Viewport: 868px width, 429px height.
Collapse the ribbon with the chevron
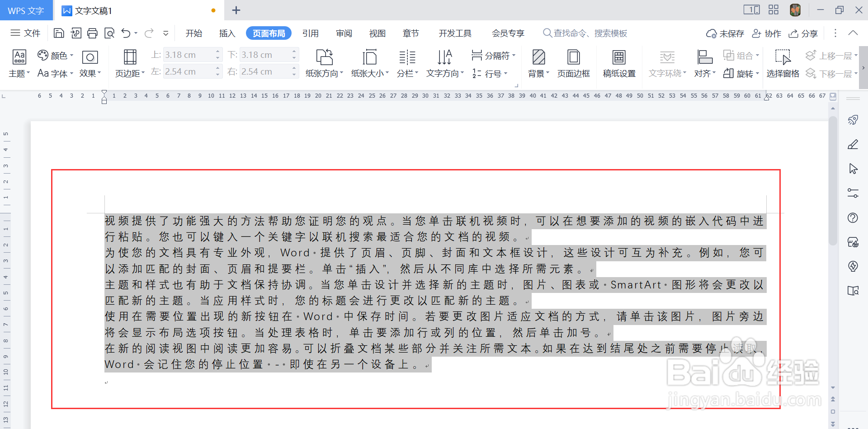coord(853,33)
